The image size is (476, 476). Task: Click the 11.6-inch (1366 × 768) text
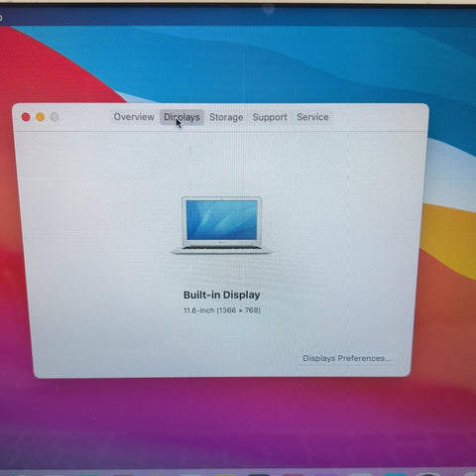[x=222, y=310]
